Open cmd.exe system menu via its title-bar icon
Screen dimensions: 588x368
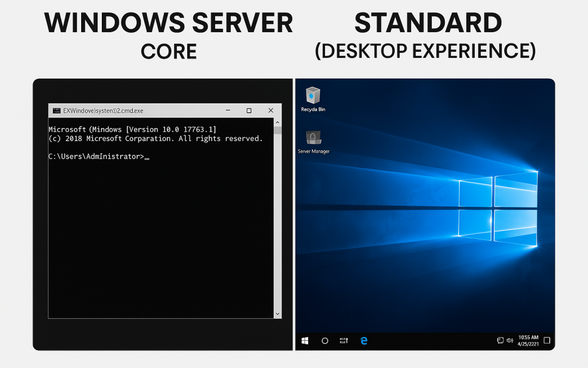click(56, 110)
